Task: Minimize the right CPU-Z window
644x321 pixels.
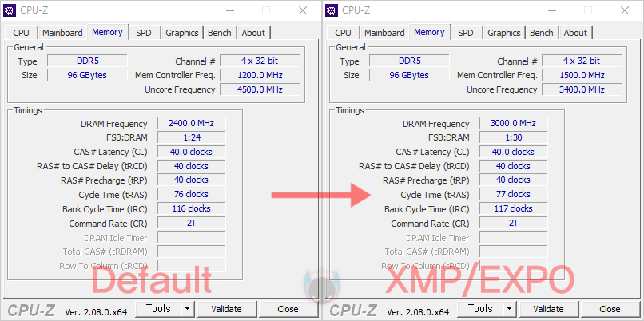Action: pos(551,10)
